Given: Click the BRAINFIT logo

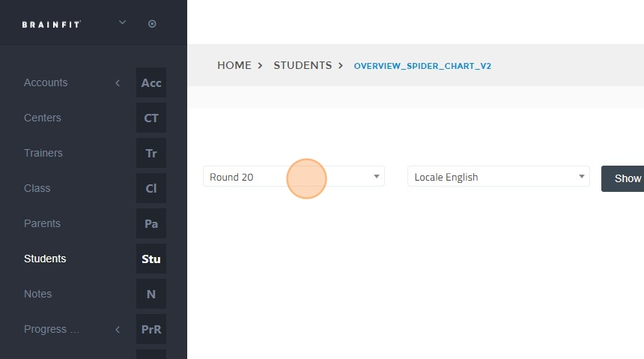Looking at the screenshot, I should [x=52, y=25].
